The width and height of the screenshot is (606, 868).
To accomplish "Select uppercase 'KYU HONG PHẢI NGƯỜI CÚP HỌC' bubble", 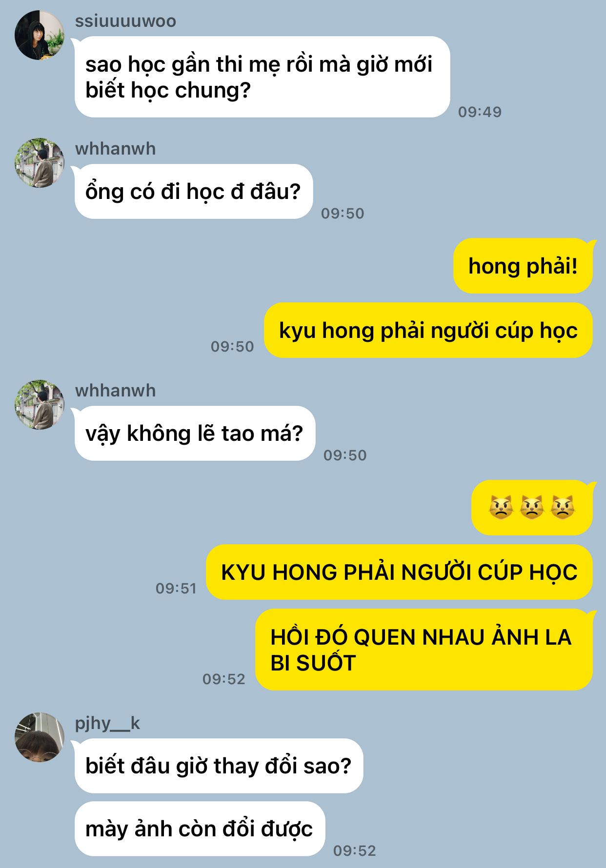I will (399, 572).
